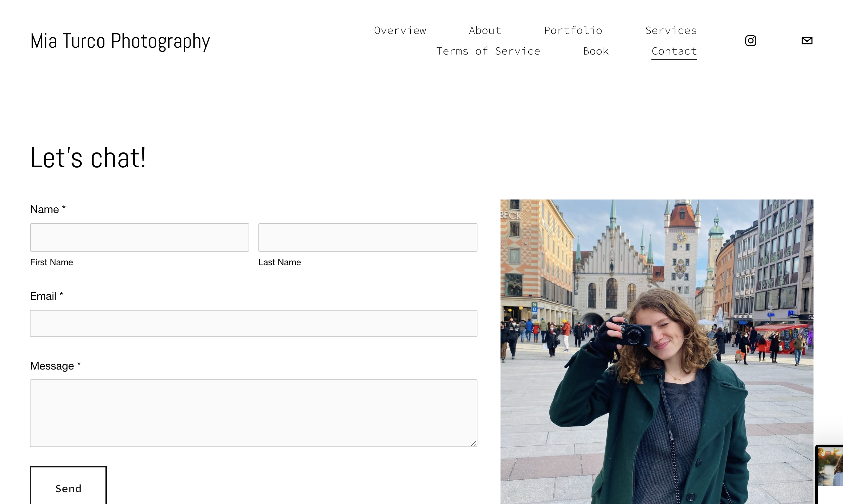Focus the Last Name field
This screenshot has width=843, height=504.
coord(368,237)
